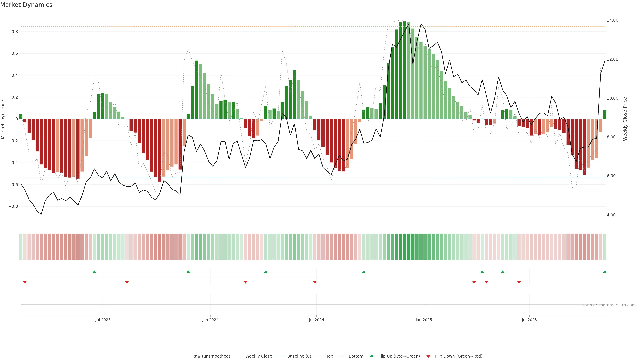Click the Weekly Close Price axis title
Viewport: 644px width, 362px height.
click(x=625, y=119)
